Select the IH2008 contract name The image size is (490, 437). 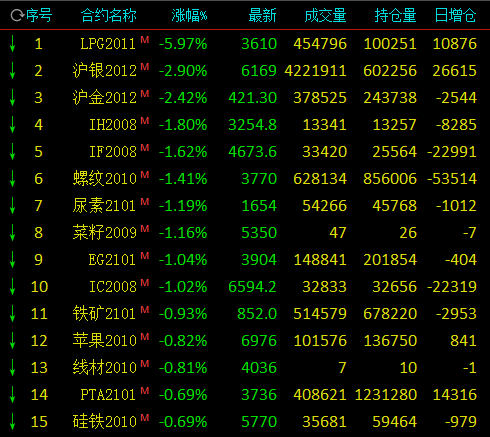pos(113,125)
